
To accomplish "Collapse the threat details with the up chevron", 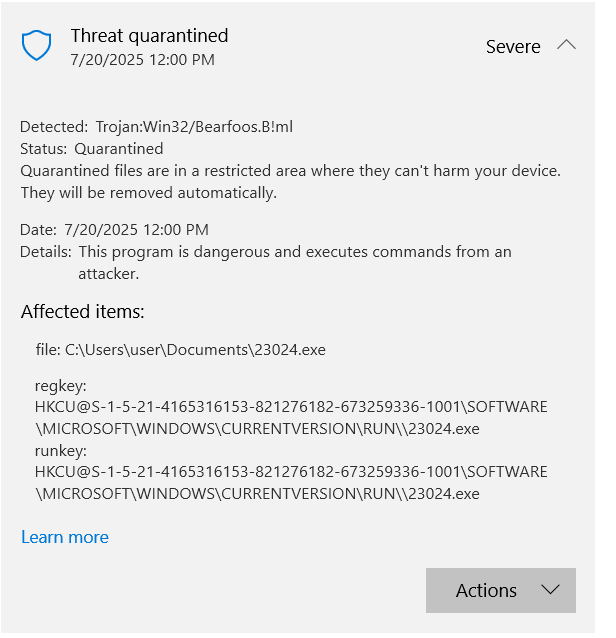I will click(x=566, y=45).
